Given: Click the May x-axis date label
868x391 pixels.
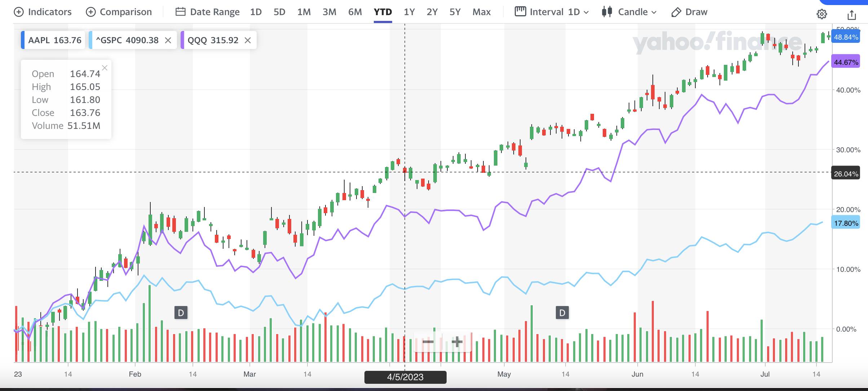Looking at the screenshot, I should click(x=504, y=374).
